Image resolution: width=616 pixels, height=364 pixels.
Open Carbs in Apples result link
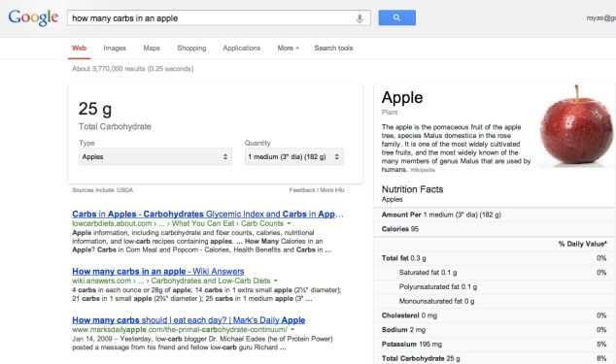tap(207, 214)
